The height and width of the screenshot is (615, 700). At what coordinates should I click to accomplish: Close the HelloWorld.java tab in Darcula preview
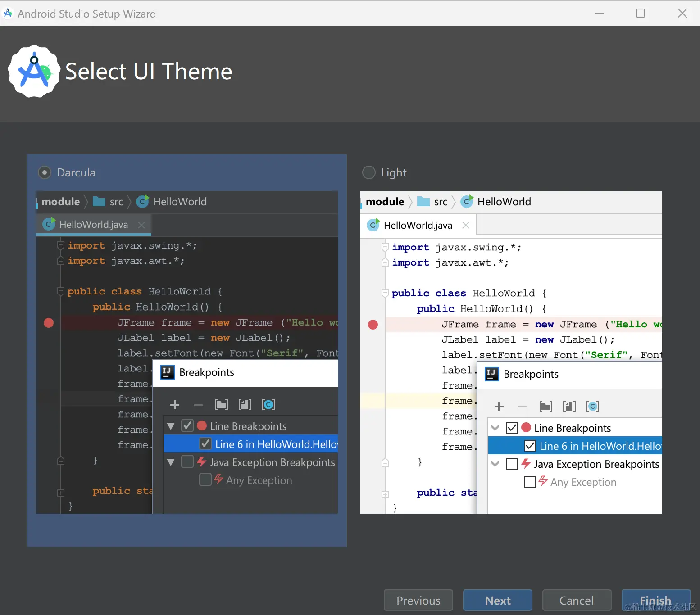[141, 225]
